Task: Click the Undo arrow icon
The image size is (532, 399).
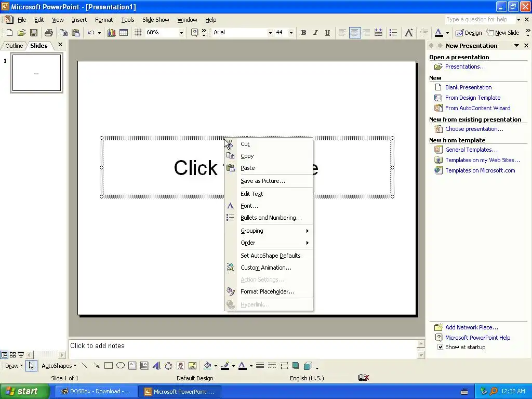Action: click(90, 33)
